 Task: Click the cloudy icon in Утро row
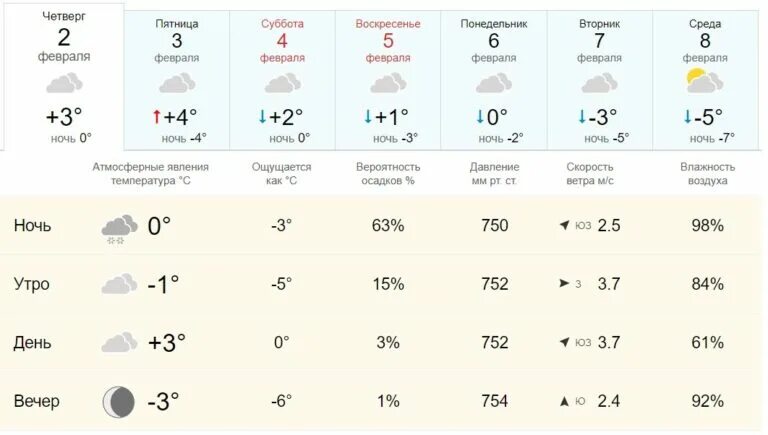coord(119,284)
